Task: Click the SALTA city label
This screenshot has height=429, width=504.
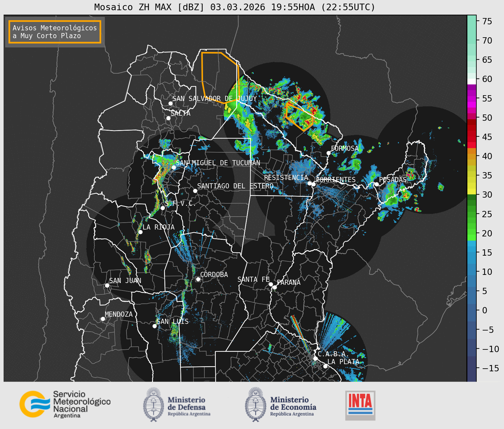Action: click(181, 113)
